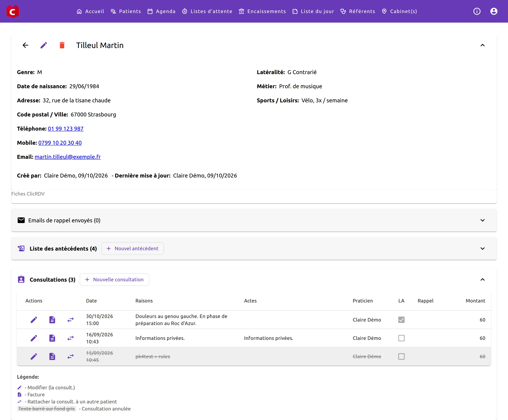Go back with the left arrow icon
This screenshot has height=420, width=508.
click(x=25, y=45)
